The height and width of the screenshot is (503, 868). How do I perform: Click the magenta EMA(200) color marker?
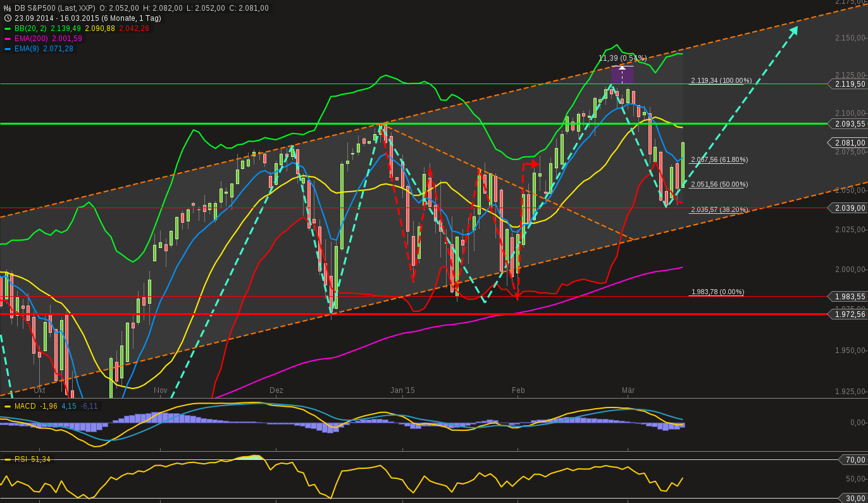point(8,39)
